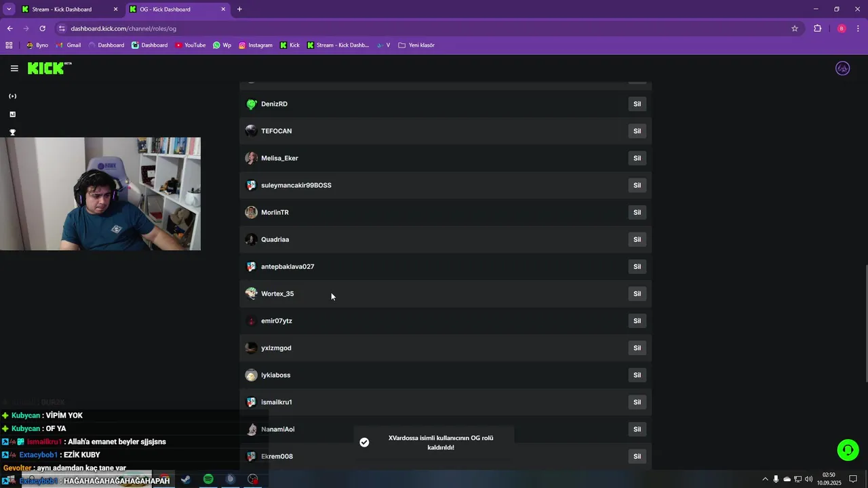Open OneDrive cloud tray icon

click(787, 479)
